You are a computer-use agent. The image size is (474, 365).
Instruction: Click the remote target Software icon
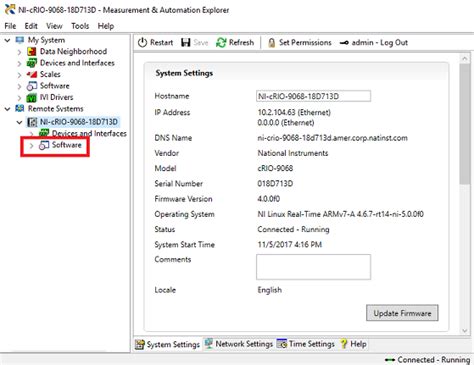tap(44, 145)
